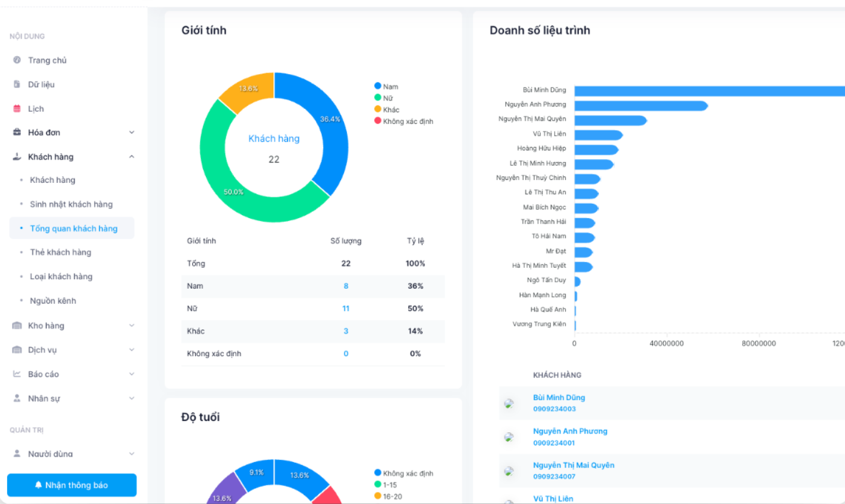
Task: Toggle the Khác legend entry
Action: pos(387,109)
